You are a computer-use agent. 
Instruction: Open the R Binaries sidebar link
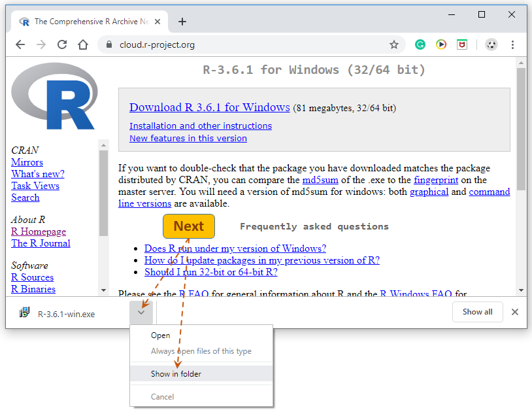(x=33, y=289)
